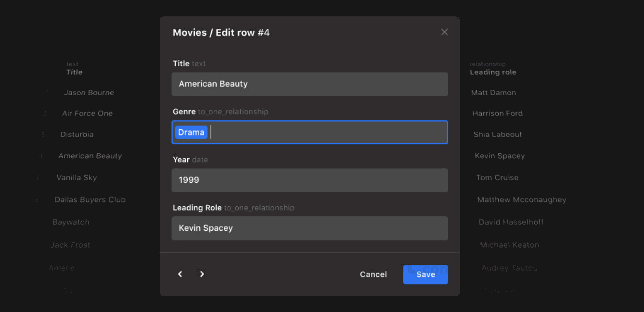Click Dallas Buyers Club title cell
This screenshot has width=644, height=312.
[90, 200]
